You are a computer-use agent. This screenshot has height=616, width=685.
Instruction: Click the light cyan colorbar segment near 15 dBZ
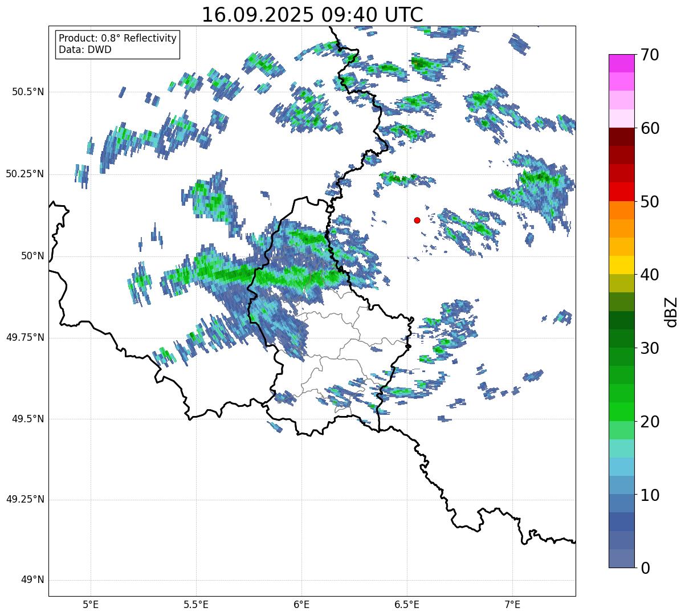click(x=622, y=448)
